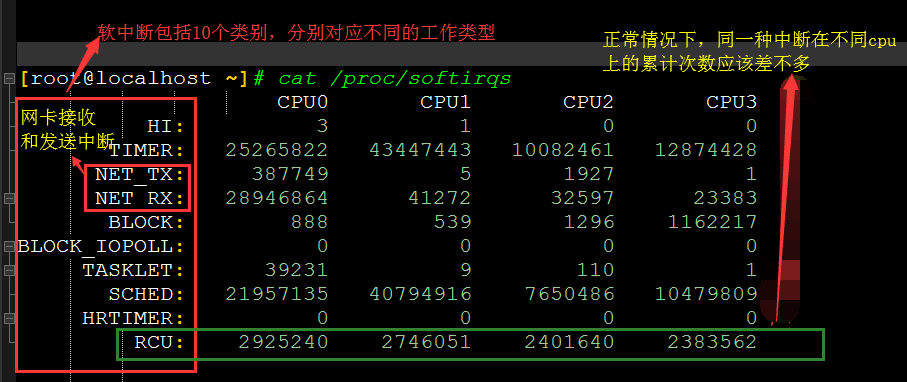Click the NET_TX value 387749
Screen dimensions: 907x382
[290, 174]
